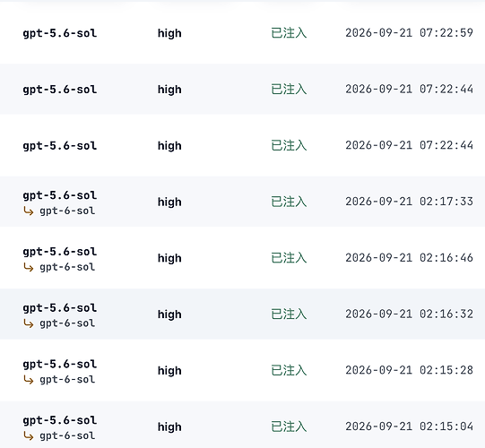Click 已注入 status in 07:22:59 row
Viewport: 485px width, 448px height.
[x=289, y=33]
